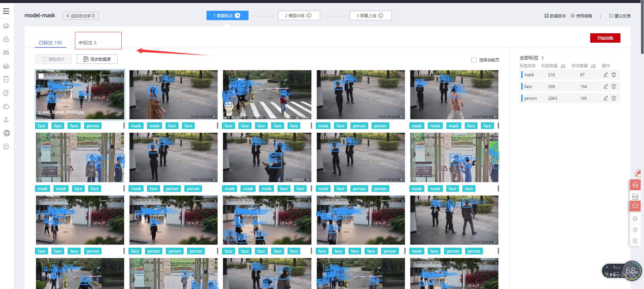Click the red 开始训练 button

pos(605,38)
